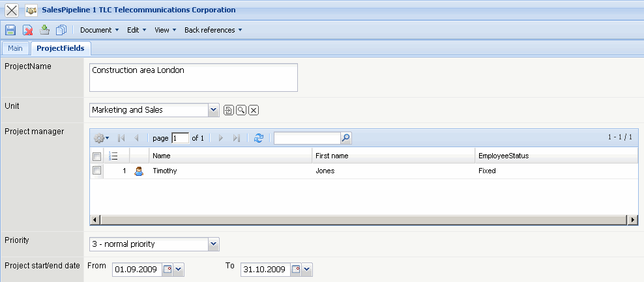Click the grid search magnifier button
This screenshot has height=282, width=644.
click(346, 138)
